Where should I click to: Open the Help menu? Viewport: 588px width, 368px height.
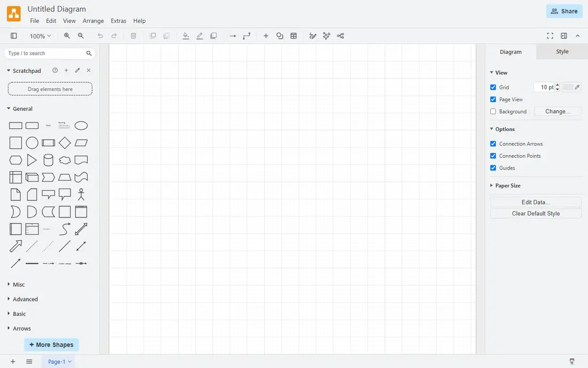[139, 21]
